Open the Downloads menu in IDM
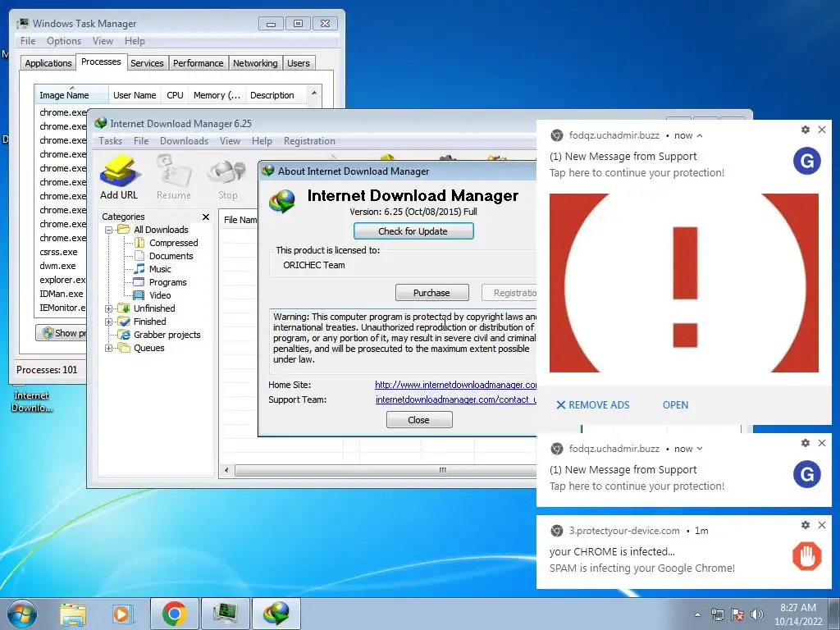This screenshot has height=630, width=840. point(184,141)
